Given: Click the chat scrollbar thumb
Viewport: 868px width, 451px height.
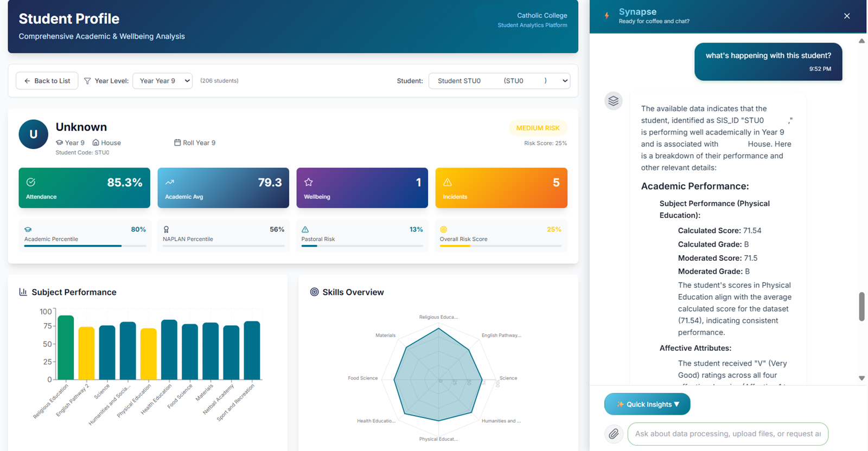Looking at the screenshot, I should coord(861,307).
